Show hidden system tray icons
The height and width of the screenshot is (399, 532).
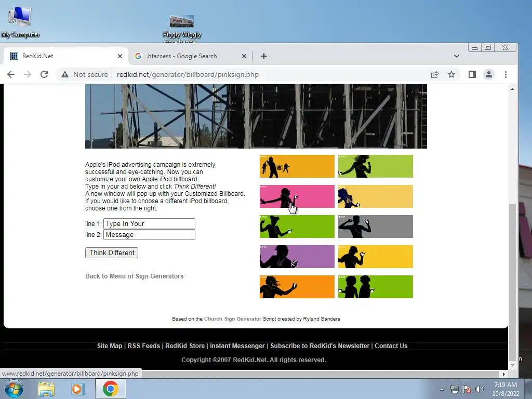tap(442, 389)
